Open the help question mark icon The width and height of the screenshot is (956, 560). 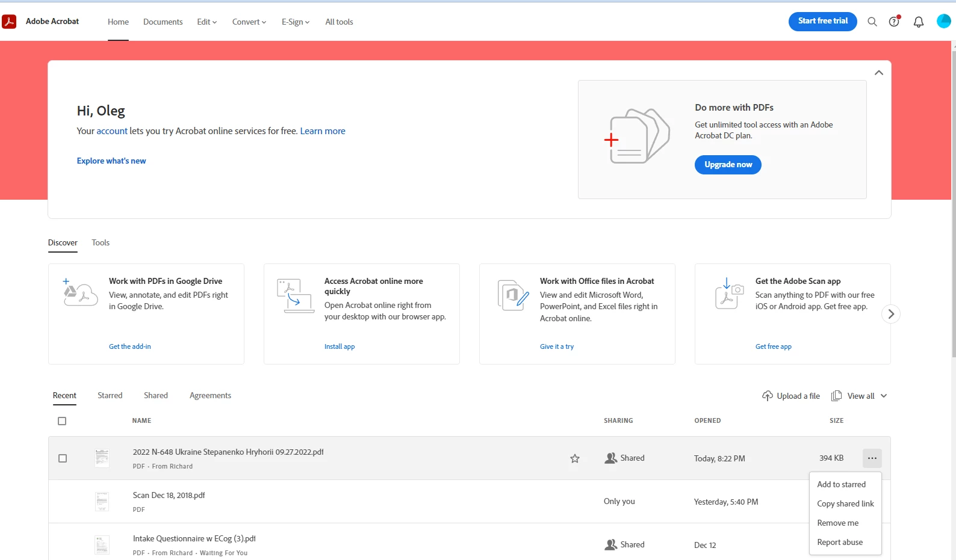(x=895, y=21)
